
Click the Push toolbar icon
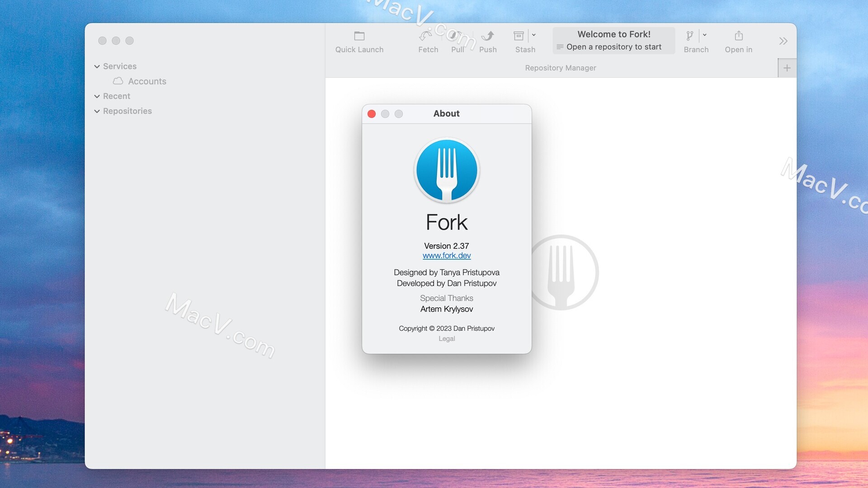pyautogui.click(x=488, y=36)
